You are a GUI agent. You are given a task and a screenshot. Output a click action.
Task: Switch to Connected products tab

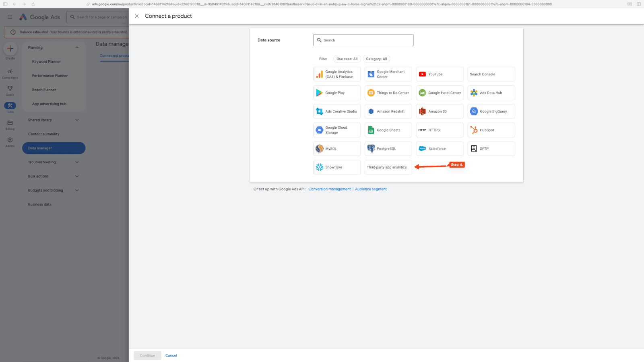[x=114, y=56]
